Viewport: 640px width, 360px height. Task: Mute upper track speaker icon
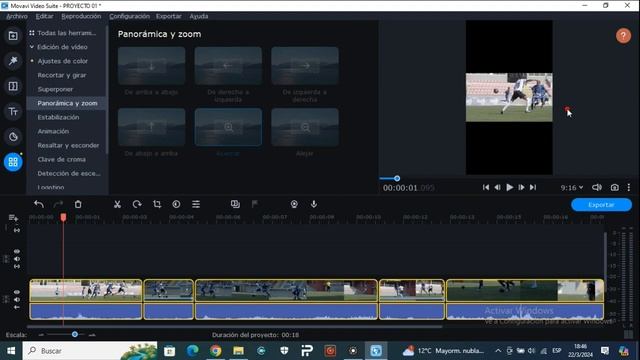click(17, 259)
